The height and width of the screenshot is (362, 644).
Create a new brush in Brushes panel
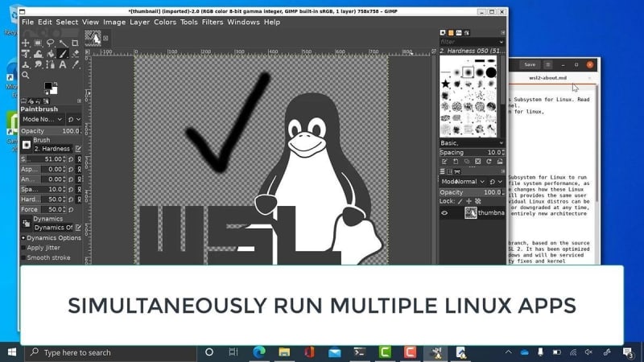point(456,162)
